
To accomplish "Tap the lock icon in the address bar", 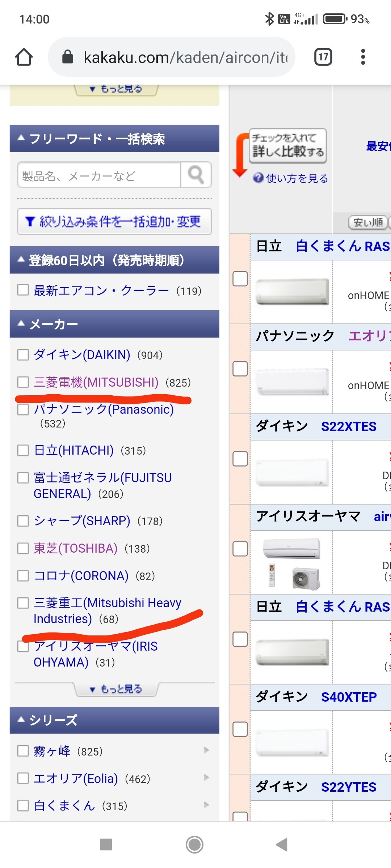I will [68, 57].
